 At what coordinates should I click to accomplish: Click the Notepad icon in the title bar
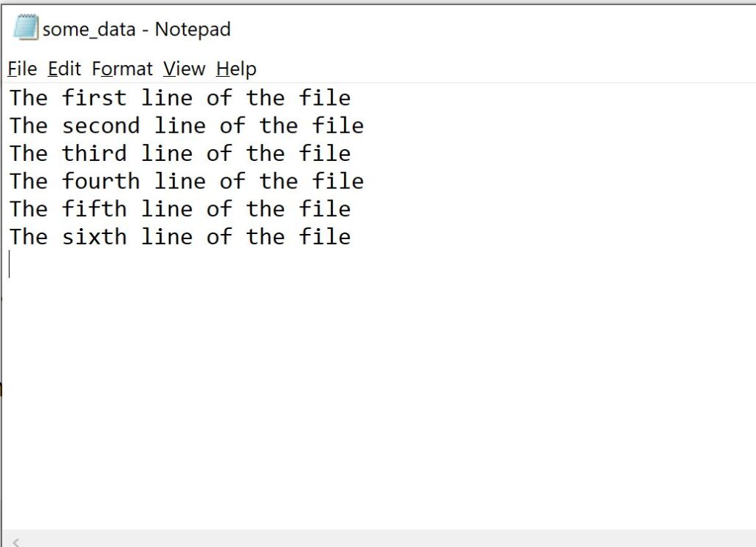(25, 28)
